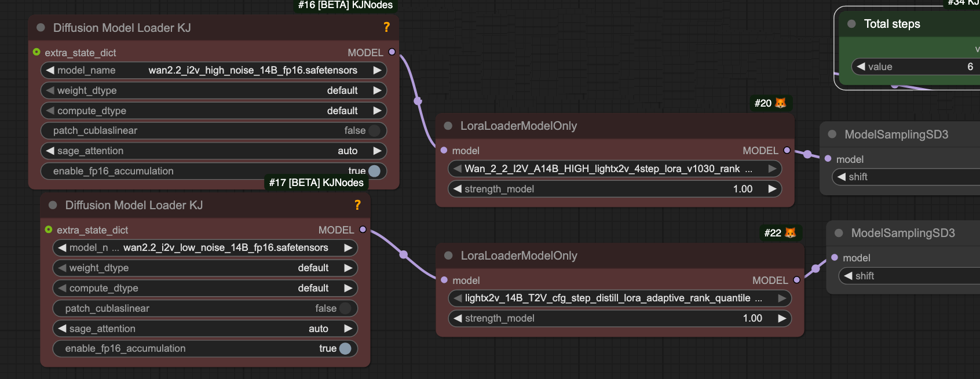Screen dimensions: 980x379
Task: Select next weight_dtype option on high-noise loader
Action: (377, 90)
